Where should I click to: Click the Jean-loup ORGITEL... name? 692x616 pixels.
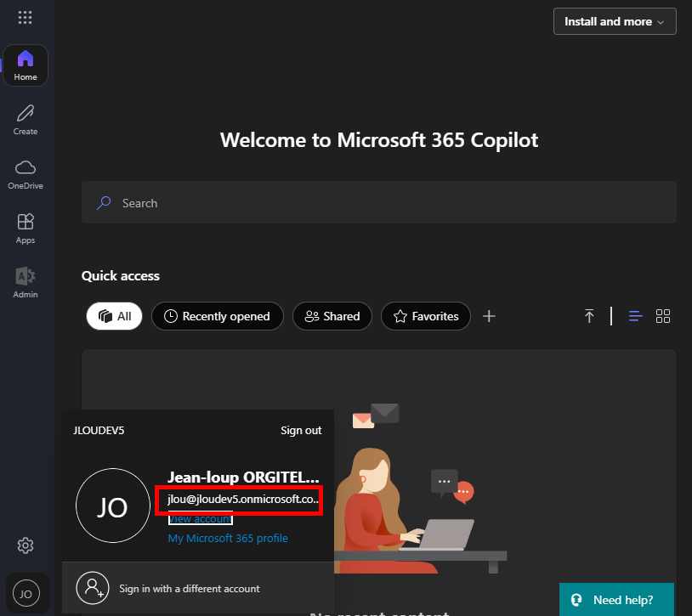click(x=243, y=478)
